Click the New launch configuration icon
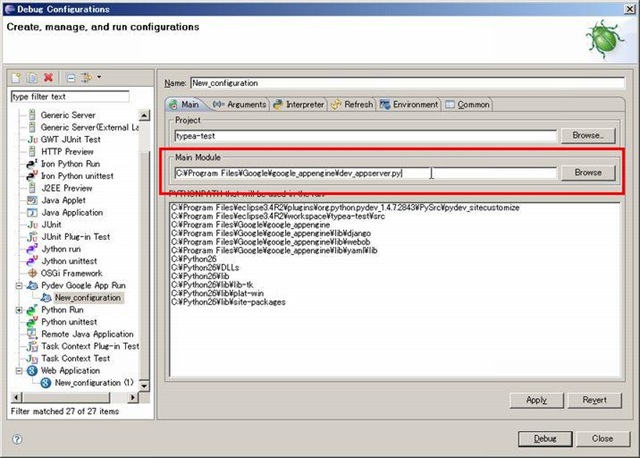 (17, 77)
